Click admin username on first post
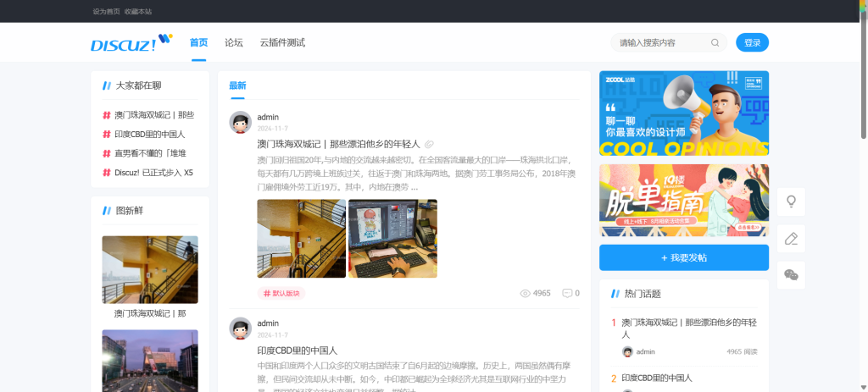 tap(268, 117)
